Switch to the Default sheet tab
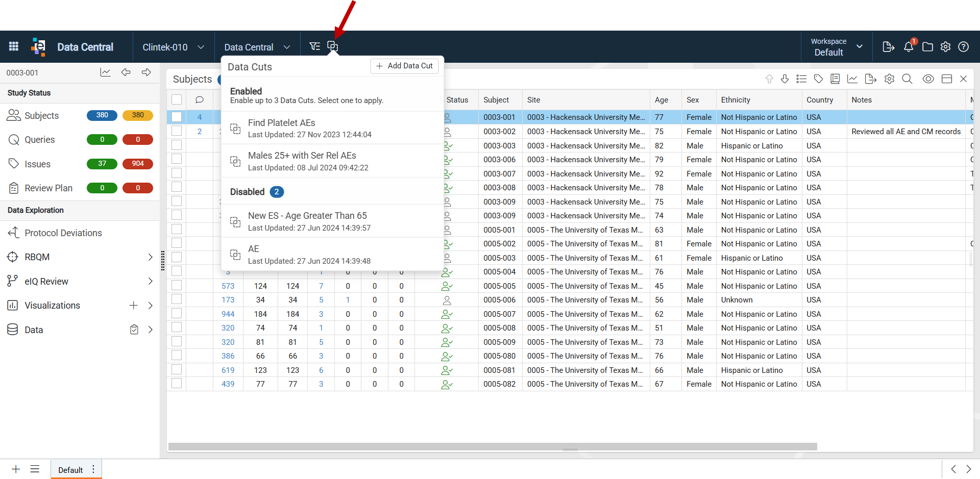Viewport: 980px width, 479px height. [x=70, y=470]
